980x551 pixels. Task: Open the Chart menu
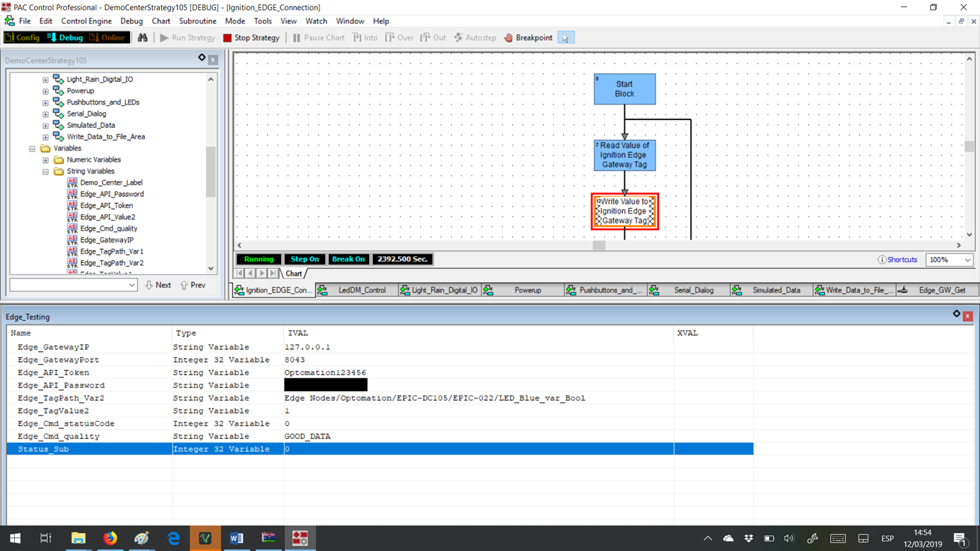161,21
